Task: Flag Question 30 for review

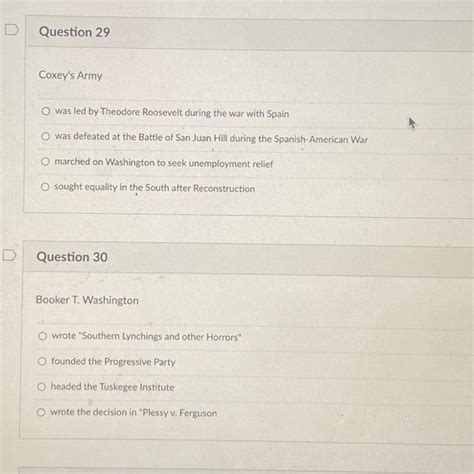Action: [x=9, y=255]
